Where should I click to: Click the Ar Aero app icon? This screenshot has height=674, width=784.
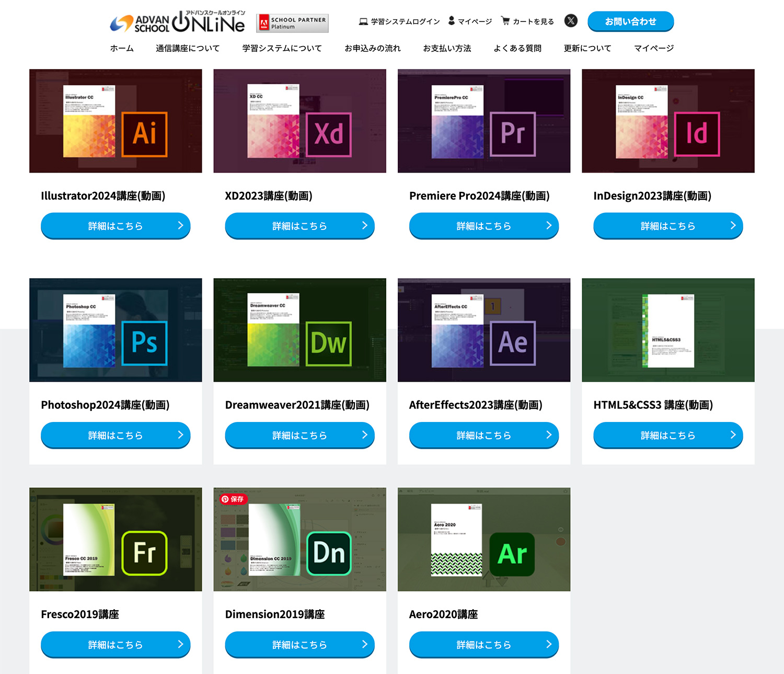[x=512, y=554]
